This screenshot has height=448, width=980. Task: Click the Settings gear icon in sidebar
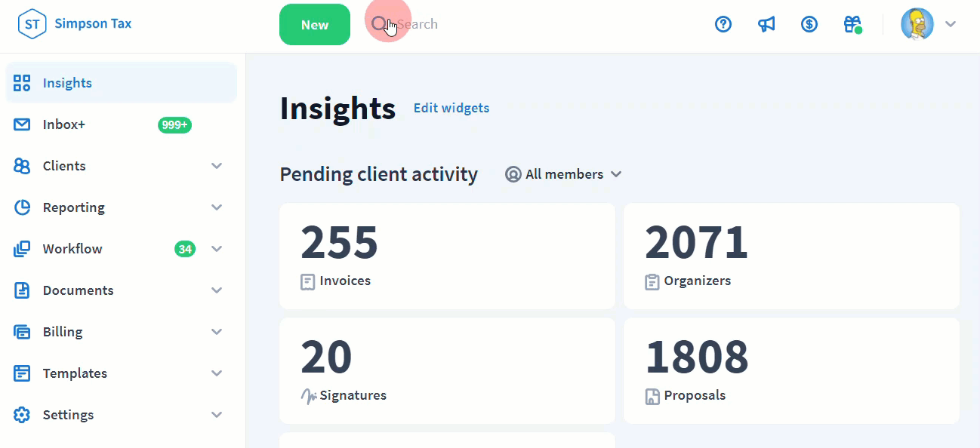tap(22, 415)
